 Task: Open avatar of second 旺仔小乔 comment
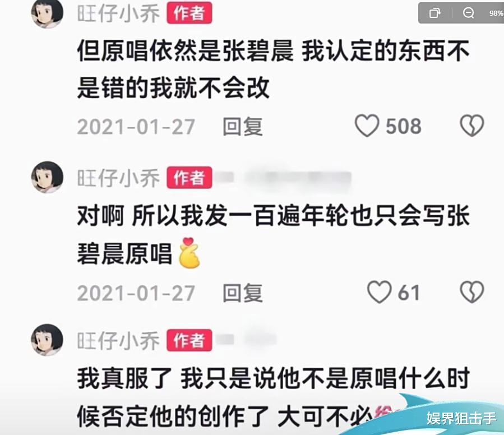47,177
